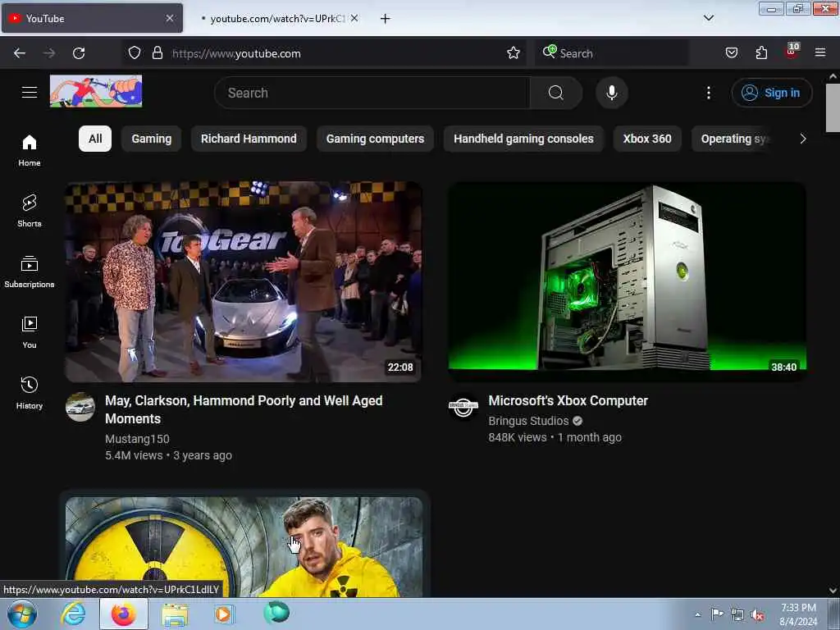Image resolution: width=840 pixels, height=630 pixels.
Task: Select the Richard Hammond chip
Action: tap(249, 139)
